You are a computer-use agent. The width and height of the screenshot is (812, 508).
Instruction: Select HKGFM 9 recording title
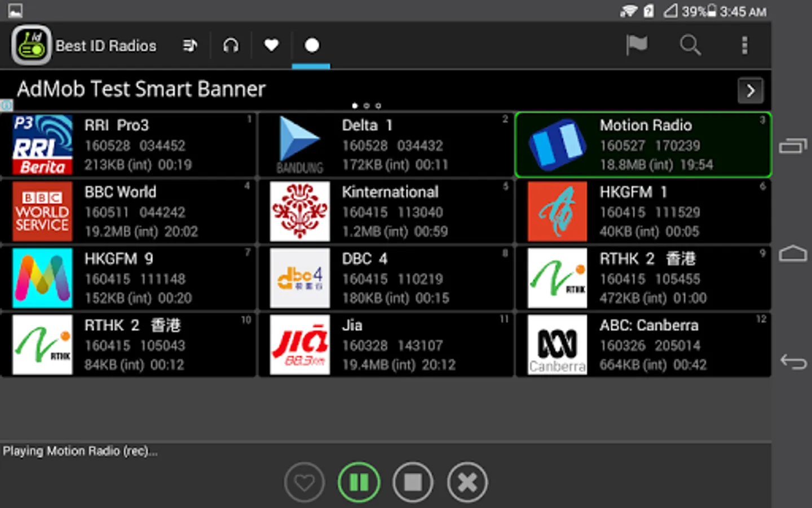click(118, 259)
